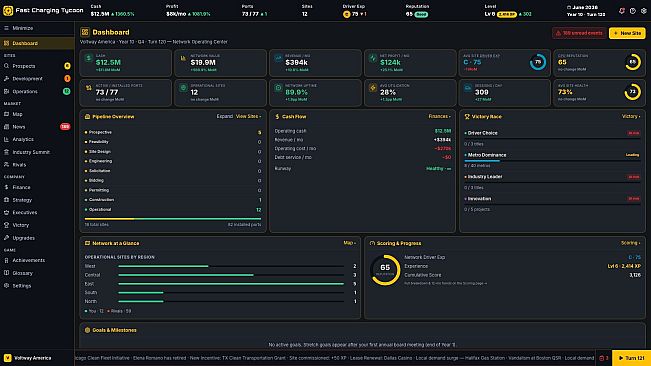
Task: Click the Fast Charging Tycoon logo icon
Action: point(8,10)
